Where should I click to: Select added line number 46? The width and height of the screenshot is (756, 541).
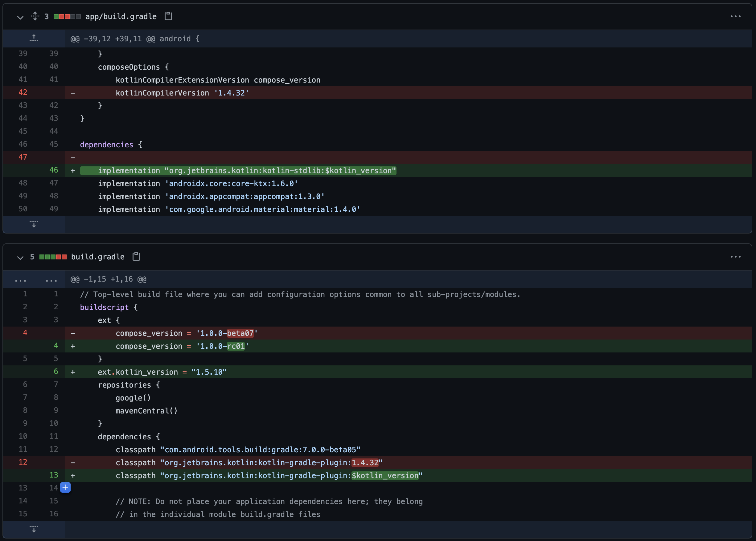pos(53,170)
